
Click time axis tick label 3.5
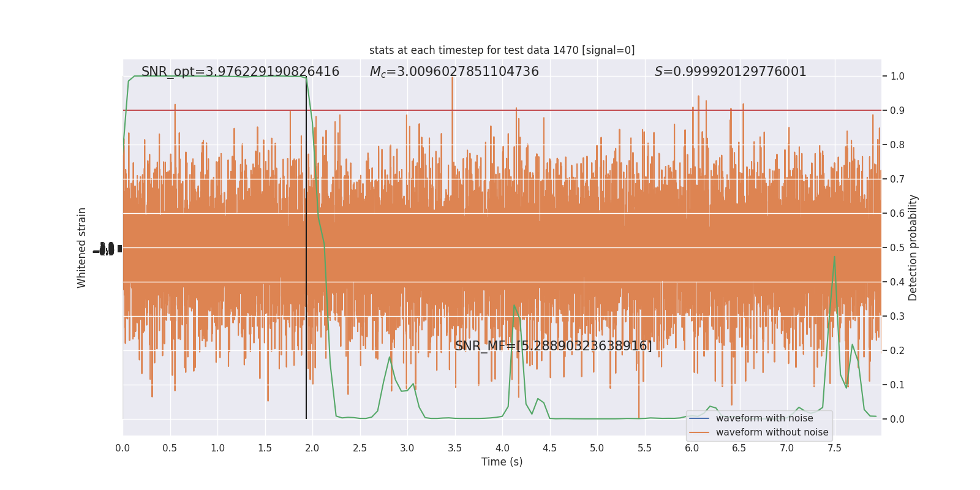tap(454, 448)
